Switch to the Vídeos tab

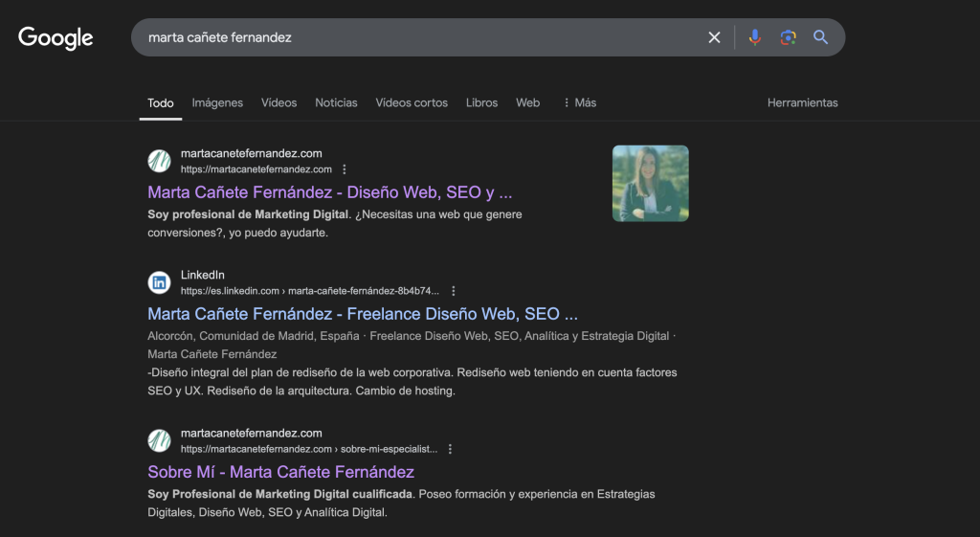point(278,102)
